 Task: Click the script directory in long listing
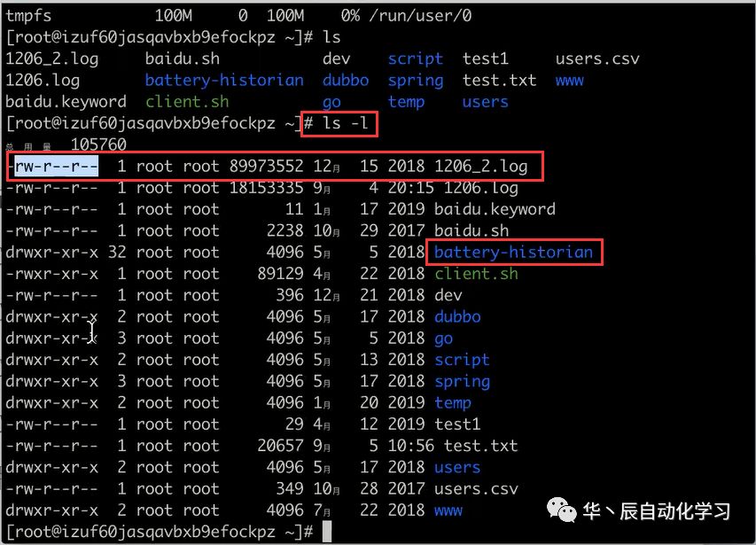(462, 360)
